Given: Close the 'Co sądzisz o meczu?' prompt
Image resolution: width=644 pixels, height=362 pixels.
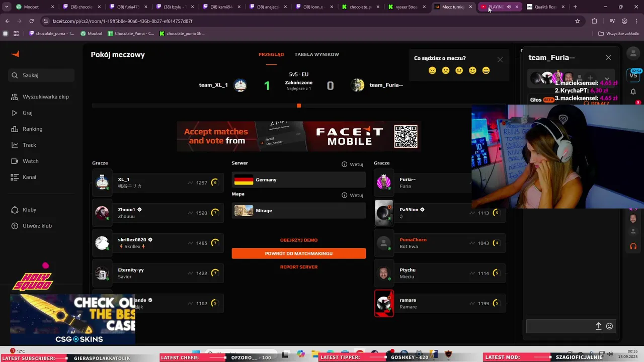Looking at the screenshot, I should 500,59.
